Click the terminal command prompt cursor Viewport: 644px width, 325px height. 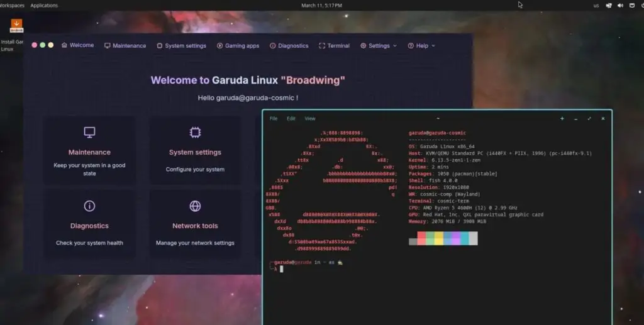click(281, 269)
